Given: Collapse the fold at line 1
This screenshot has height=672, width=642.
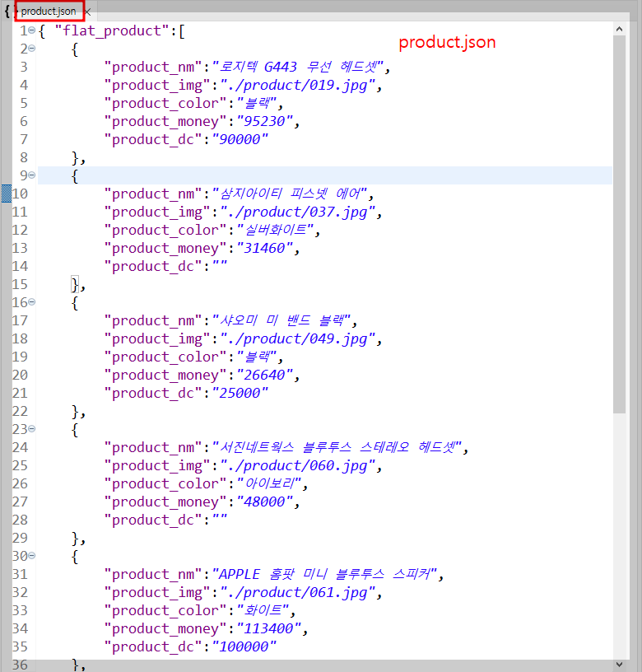Looking at the screenshot, I should (x=32, y=30).
